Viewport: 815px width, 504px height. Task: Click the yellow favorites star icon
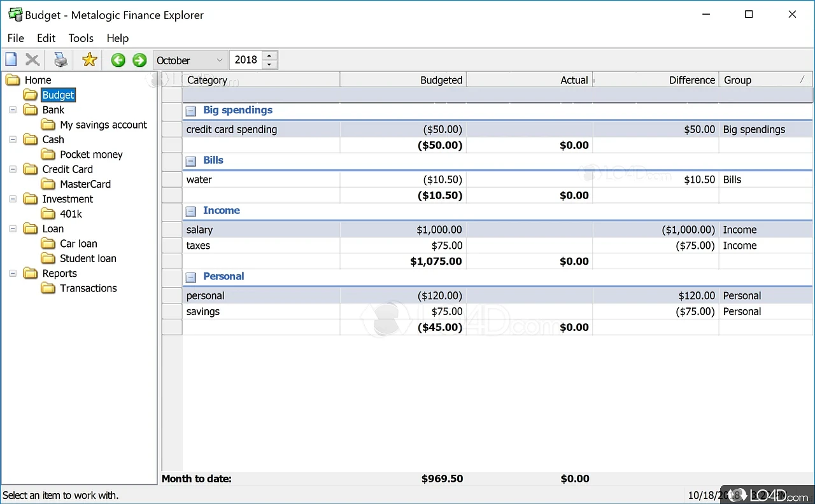click(x=89, y=59)
